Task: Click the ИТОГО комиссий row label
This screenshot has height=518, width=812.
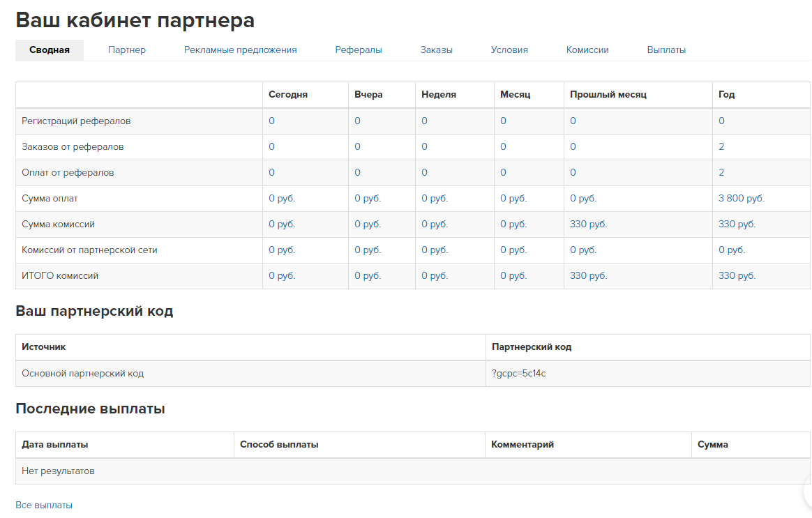Action: point(60,276)
